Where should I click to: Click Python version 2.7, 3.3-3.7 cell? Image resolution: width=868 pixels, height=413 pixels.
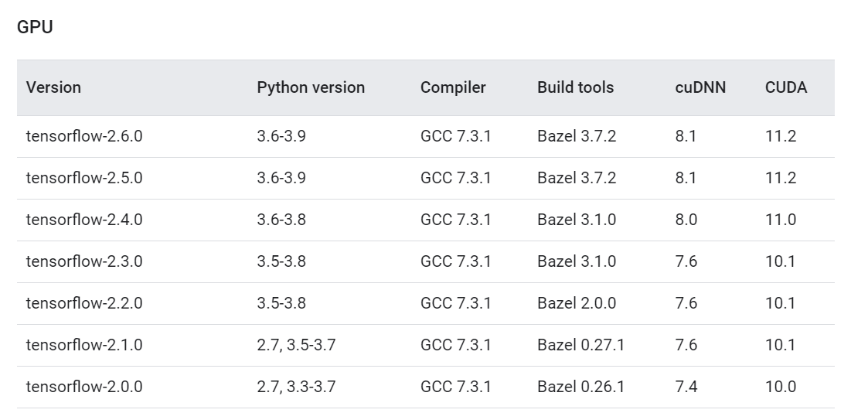tap(296, 387)
